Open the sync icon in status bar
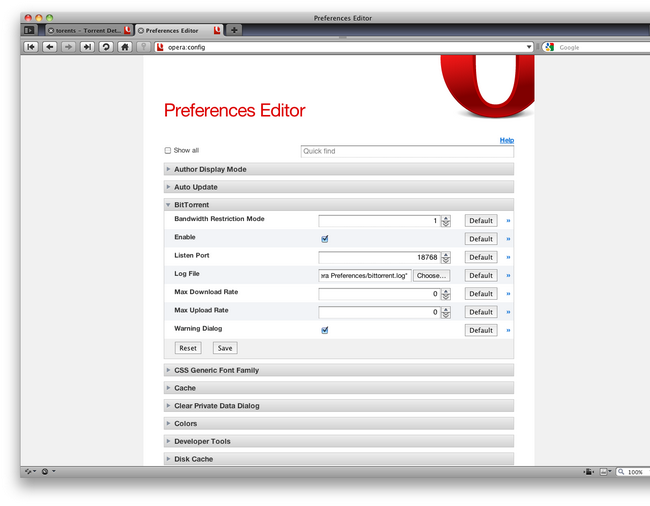The width and height of the screenshot is (650, 506). (x=30, y=471)
